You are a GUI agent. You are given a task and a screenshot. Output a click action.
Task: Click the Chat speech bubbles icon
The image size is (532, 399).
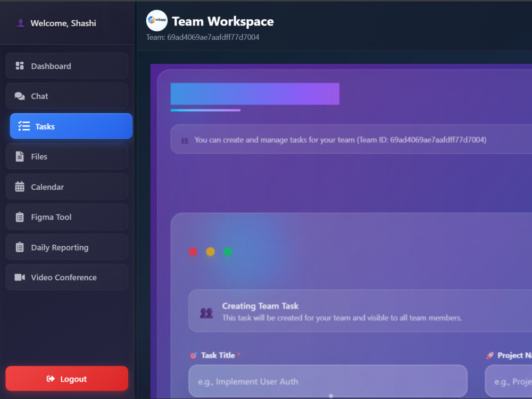pyautogui.click(x=20, y=96)
